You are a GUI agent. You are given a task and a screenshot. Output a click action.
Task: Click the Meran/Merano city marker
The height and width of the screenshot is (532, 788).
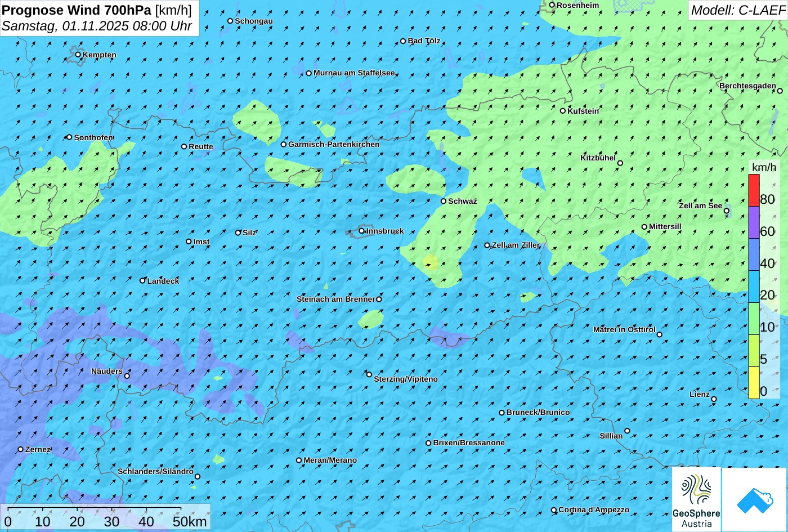point(299,460)
